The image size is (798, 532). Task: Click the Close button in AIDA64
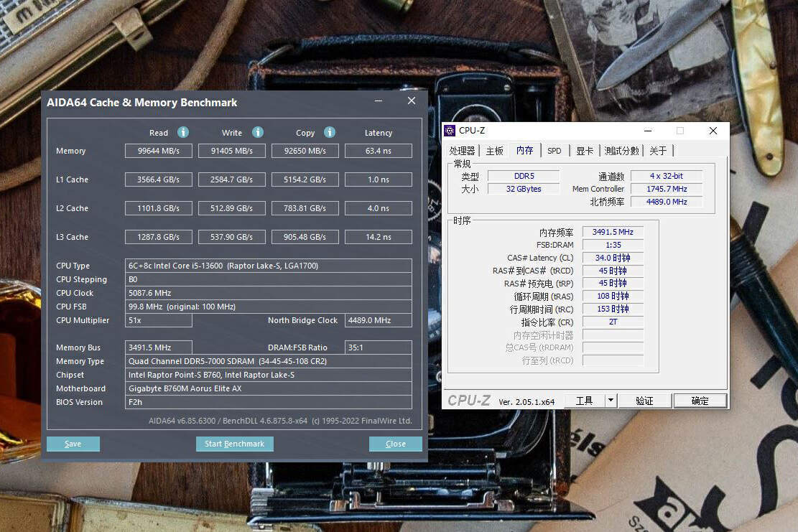[x=396, y=444]
